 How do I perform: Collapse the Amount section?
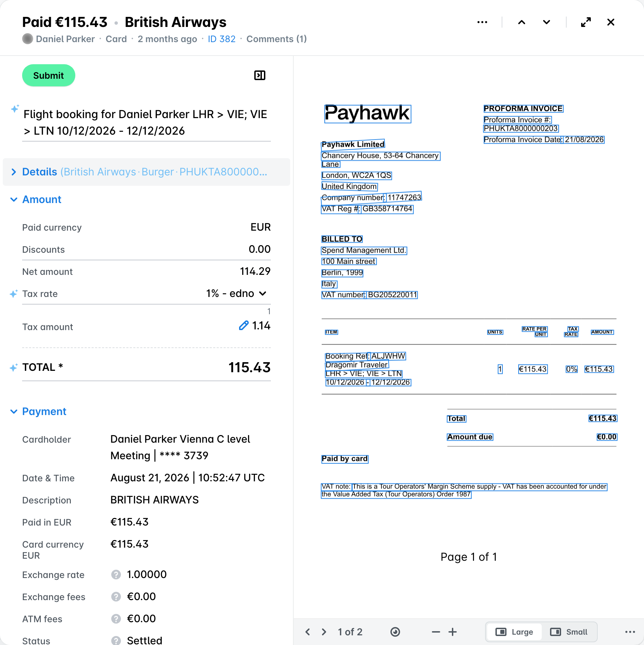36,200
